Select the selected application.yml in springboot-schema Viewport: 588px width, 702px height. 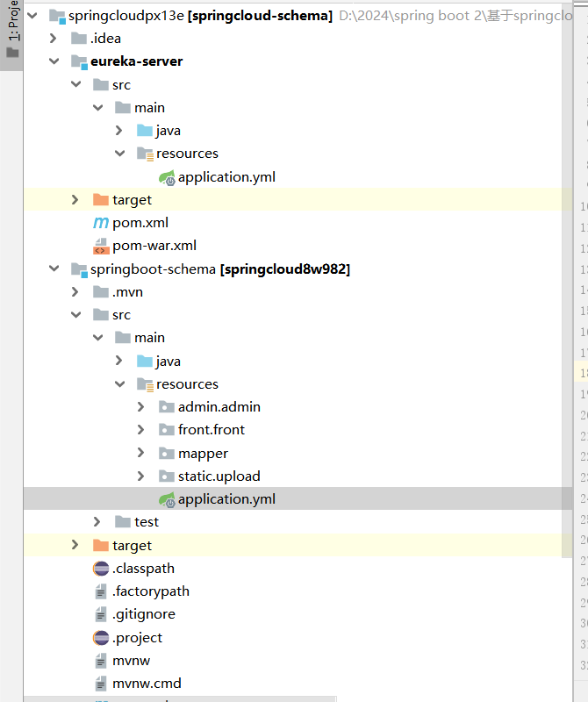[x=226, y=499]
